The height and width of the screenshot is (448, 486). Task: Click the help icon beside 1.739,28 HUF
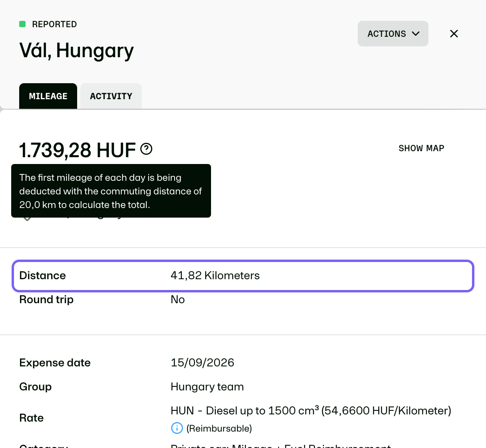(146, 149)
